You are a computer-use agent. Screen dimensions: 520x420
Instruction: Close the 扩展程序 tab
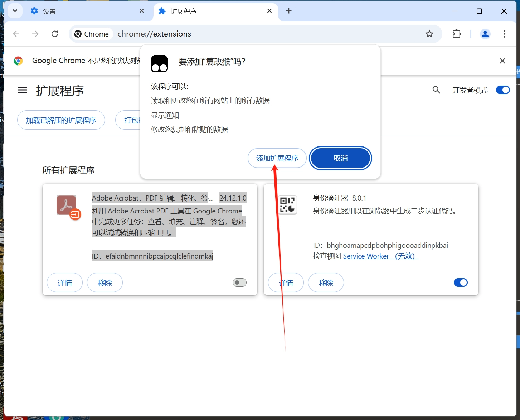click(269, 11)
